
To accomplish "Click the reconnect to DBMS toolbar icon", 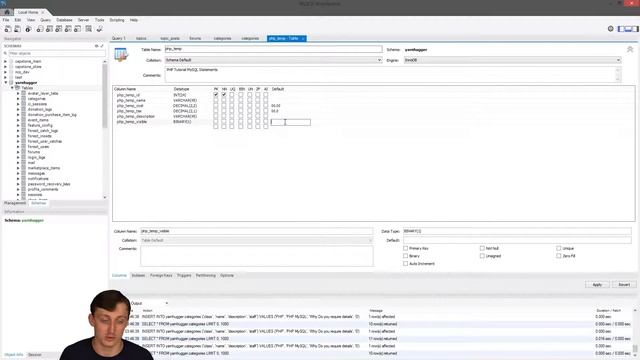I will coord(100,29).
